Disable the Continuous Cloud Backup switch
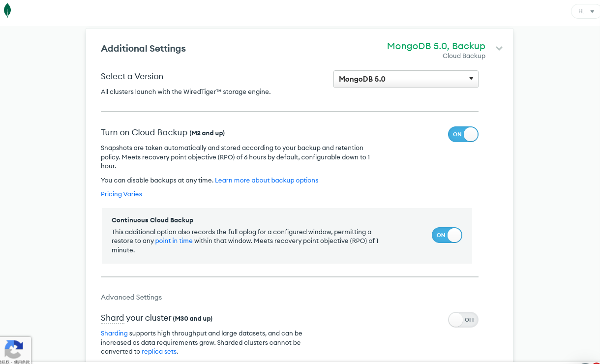 pos(447,235)
